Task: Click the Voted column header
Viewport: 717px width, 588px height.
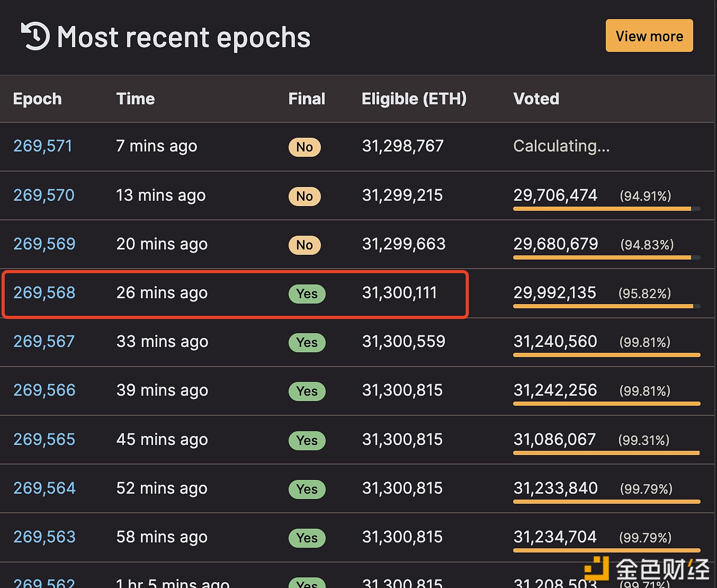Action: click(536, 99)
